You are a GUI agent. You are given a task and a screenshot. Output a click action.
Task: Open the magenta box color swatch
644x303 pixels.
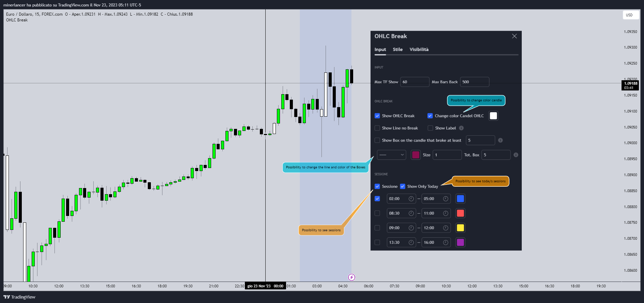[x=415, y=155]
